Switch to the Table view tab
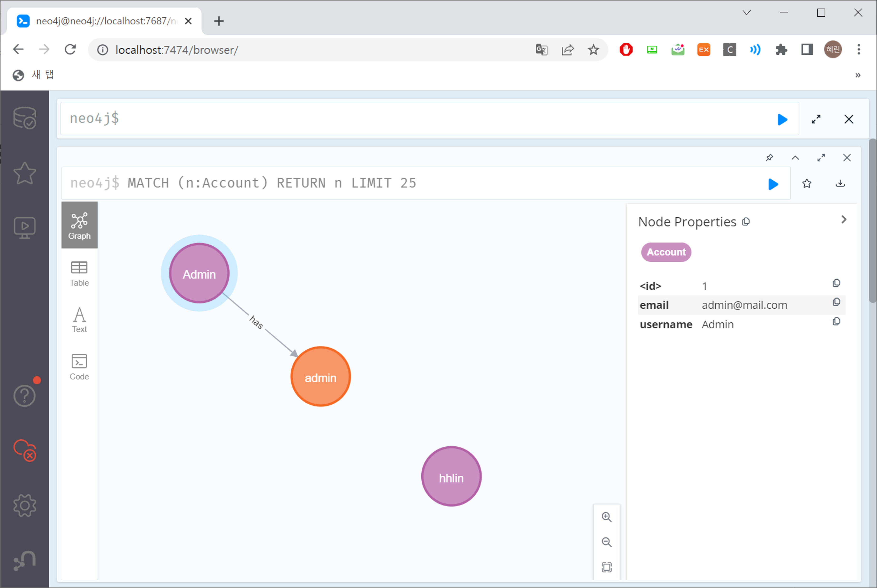The width and height of the screenshot is (877, 588). coord(79,274)
